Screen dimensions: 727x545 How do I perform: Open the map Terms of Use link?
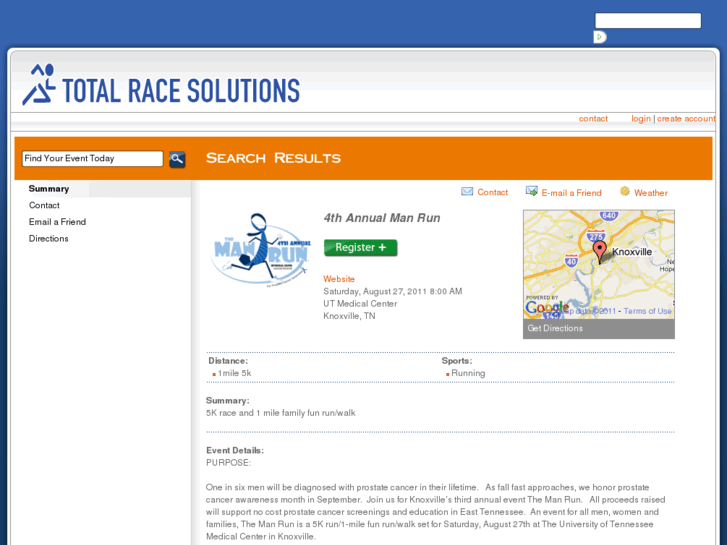coord(647,311)
